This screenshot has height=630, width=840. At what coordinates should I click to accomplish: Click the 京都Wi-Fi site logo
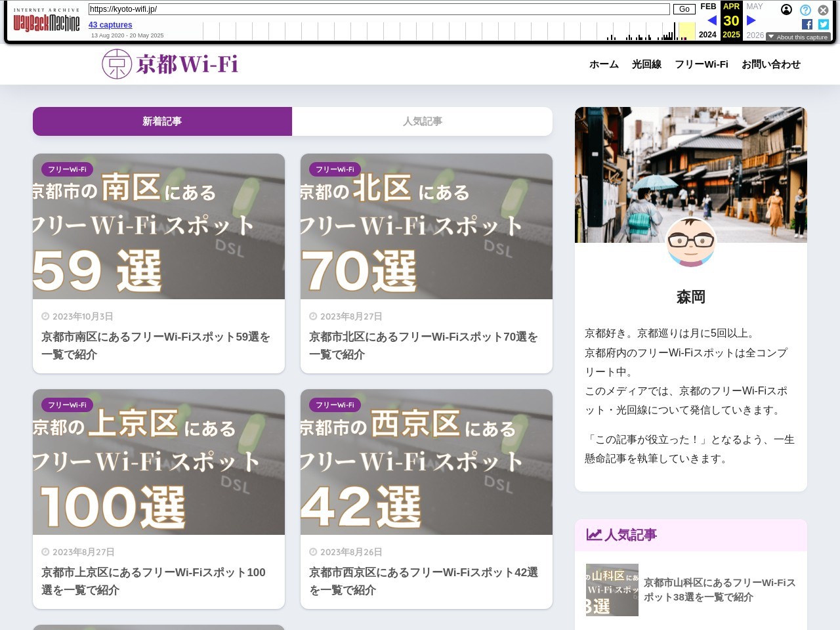170,64
